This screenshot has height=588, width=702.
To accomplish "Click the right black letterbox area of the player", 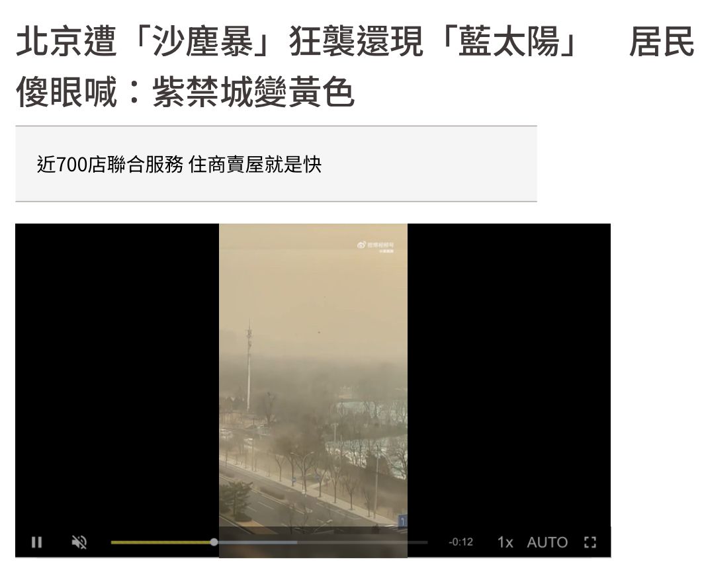I will [x=509, y=376].
